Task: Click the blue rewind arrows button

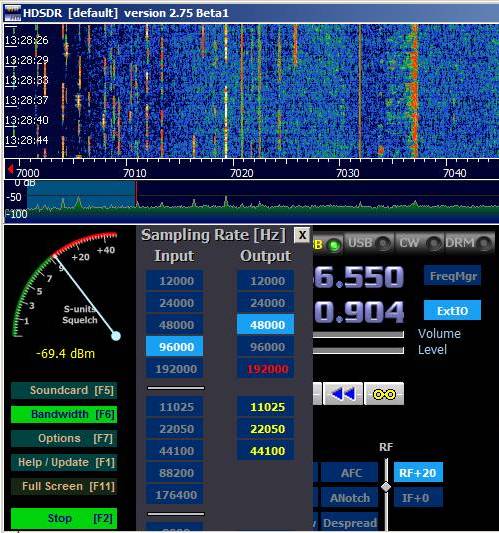Action: click(343, 394)
